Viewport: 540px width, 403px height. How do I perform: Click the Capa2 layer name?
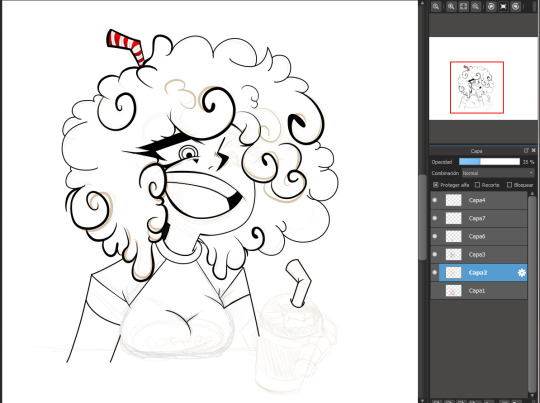[478, 272]
